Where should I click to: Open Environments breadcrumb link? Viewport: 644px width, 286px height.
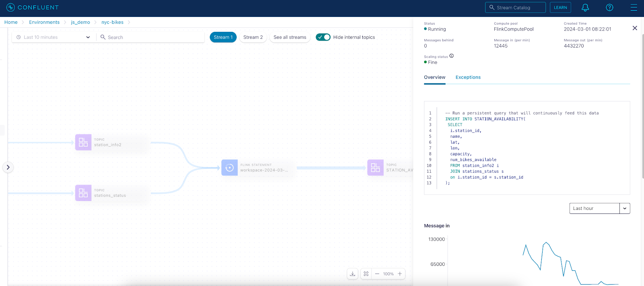[44, 22]
